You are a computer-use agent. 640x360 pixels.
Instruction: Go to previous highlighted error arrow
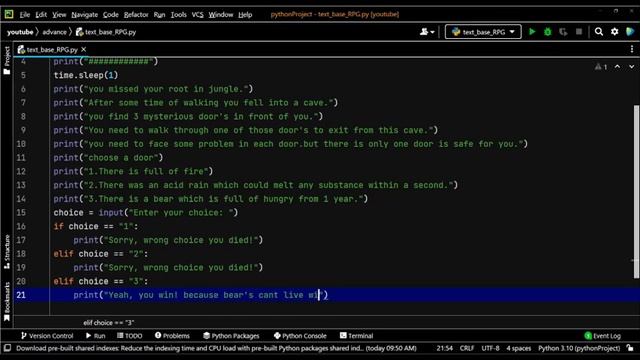(617, 67)
